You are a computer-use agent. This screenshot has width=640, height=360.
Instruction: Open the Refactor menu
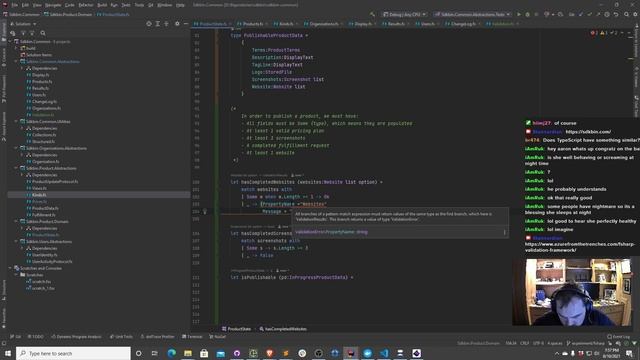86,5
